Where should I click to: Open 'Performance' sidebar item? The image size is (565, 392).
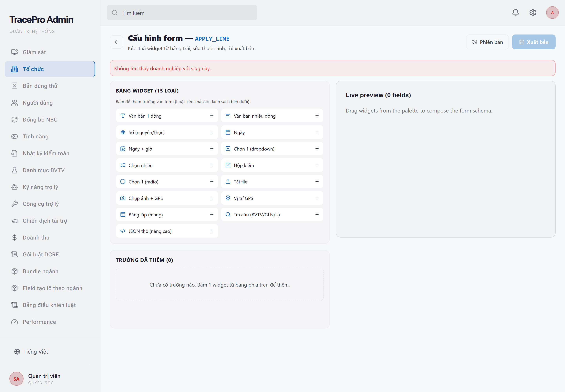[50, 322]
